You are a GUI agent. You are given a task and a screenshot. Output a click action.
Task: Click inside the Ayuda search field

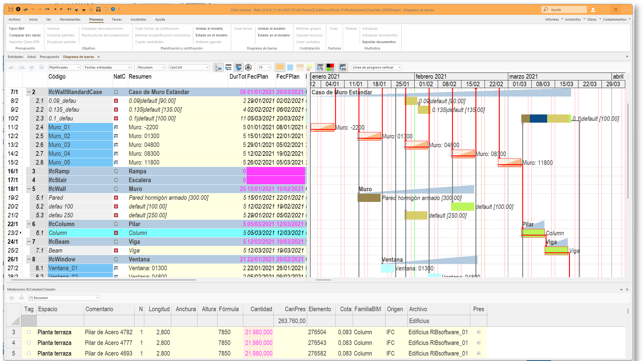(x=568, y=9)
